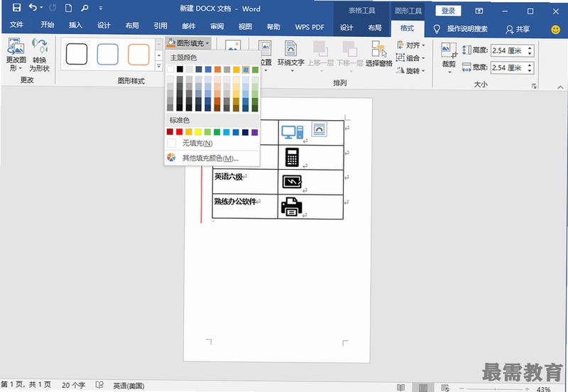This screenshot has width=568, height=392.
Task: Apply the orange outline graphic style
Action: (x=138, y=55)
